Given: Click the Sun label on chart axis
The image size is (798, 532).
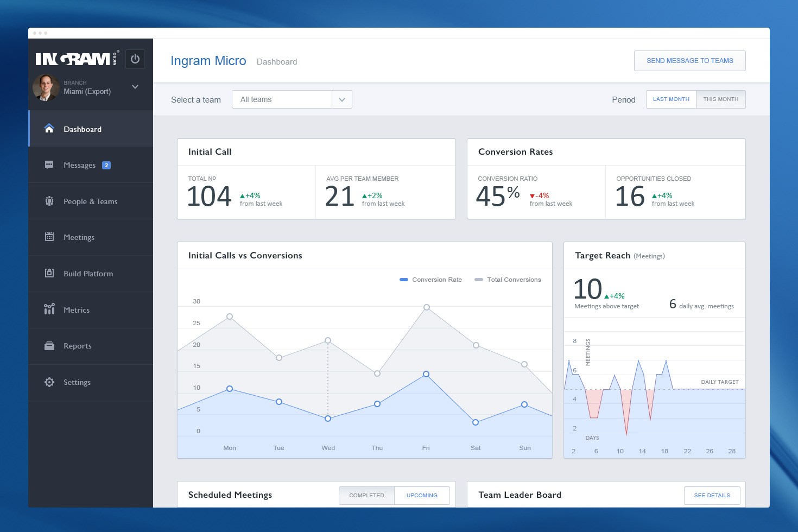Looking at the screenshot, I should pos(524,448).
